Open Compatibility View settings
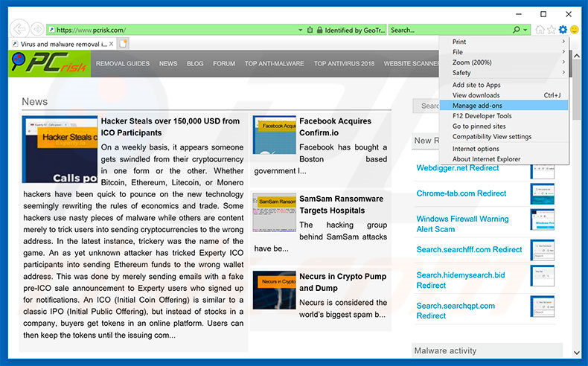The image size is (588, 366). click(x=504, y=137)
